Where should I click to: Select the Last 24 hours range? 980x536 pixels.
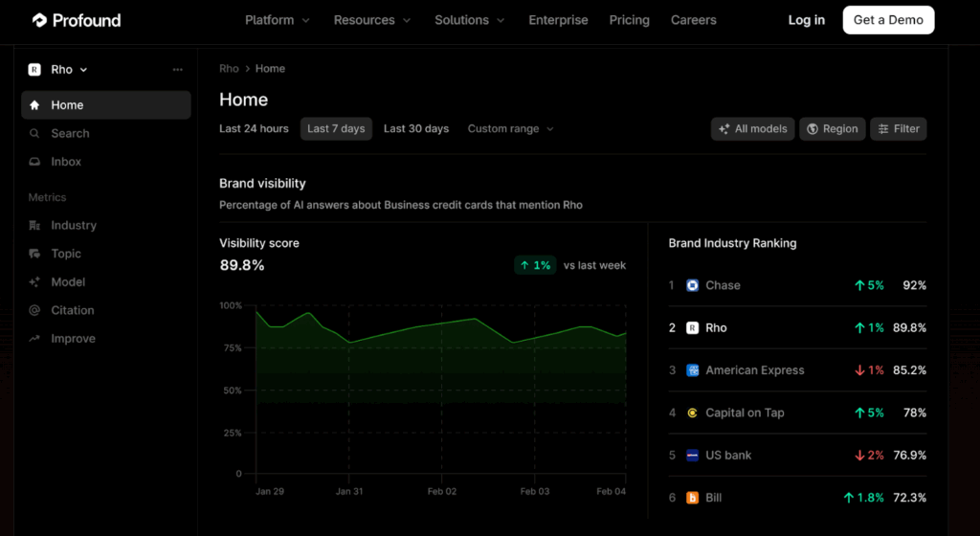point(254,129)
